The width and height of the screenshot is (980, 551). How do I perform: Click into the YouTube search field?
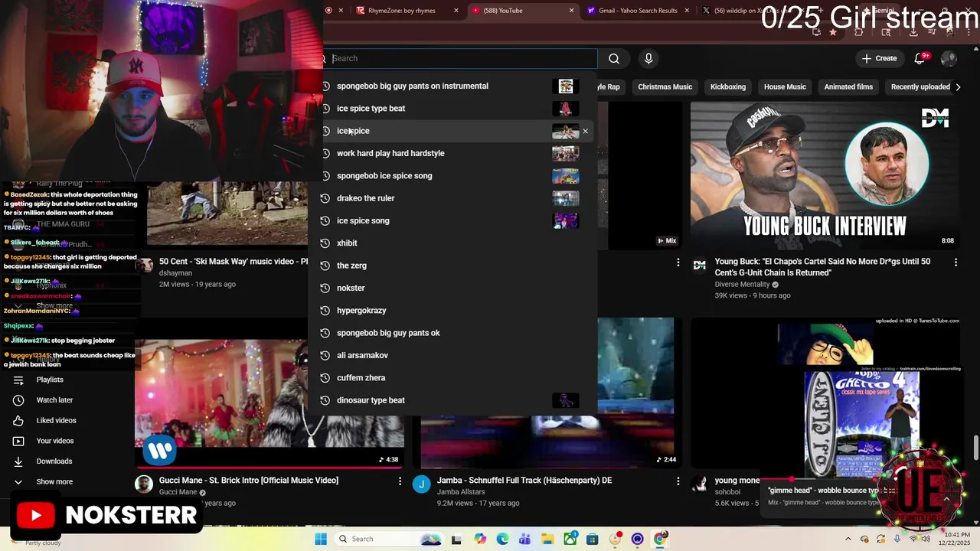point(460,58)
